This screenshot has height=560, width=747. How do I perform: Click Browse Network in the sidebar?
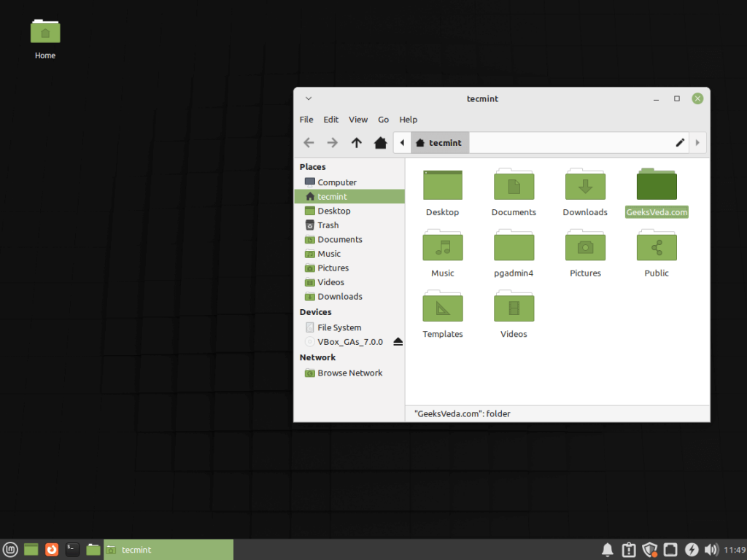point(349,373)
